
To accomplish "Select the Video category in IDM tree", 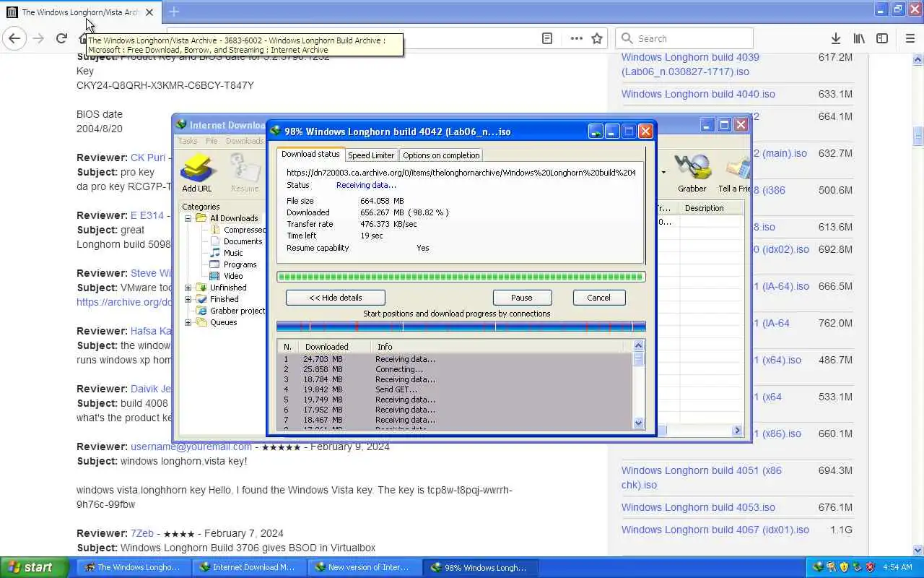I will coord(233,276).
